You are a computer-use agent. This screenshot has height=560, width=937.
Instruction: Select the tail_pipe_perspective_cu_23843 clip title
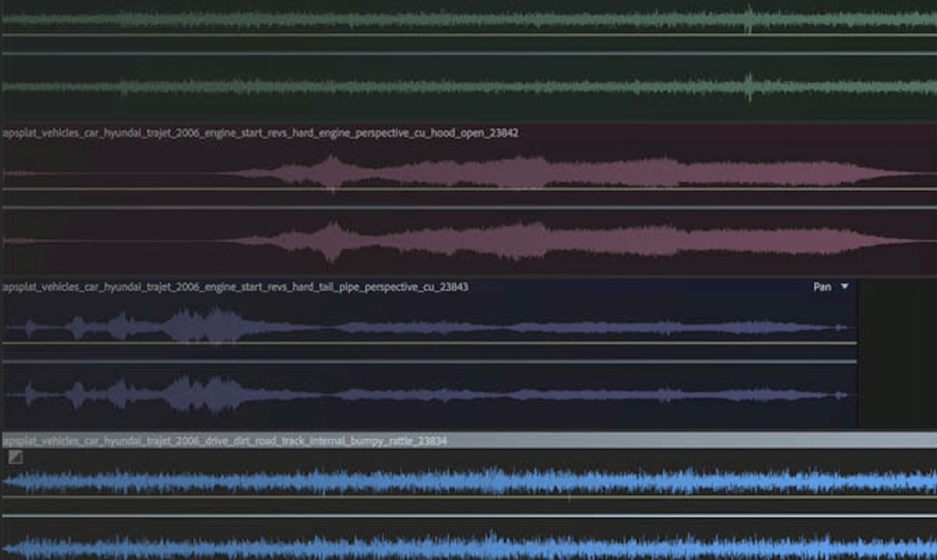point(235,287)
